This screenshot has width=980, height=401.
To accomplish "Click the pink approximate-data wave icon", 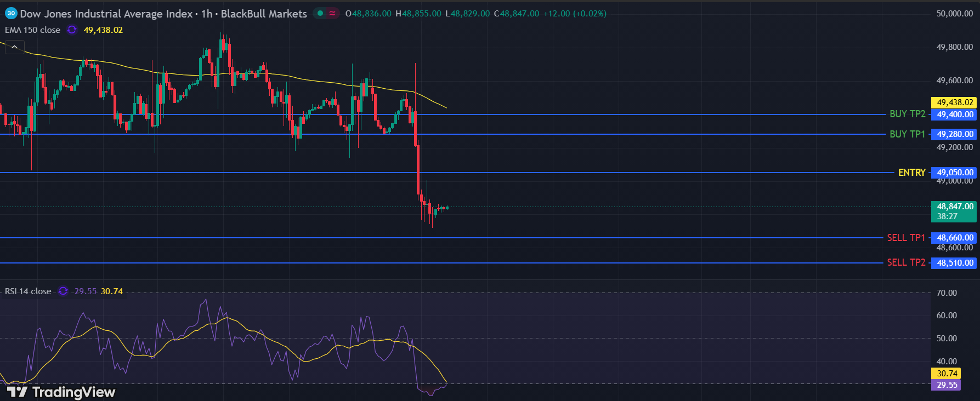I will coord(332,13).
